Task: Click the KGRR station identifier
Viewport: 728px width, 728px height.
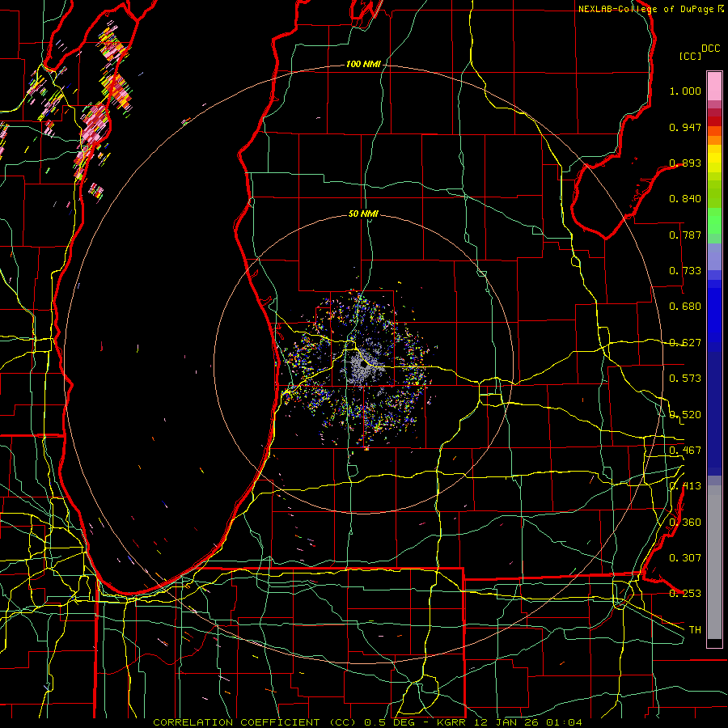Action: 451,722
